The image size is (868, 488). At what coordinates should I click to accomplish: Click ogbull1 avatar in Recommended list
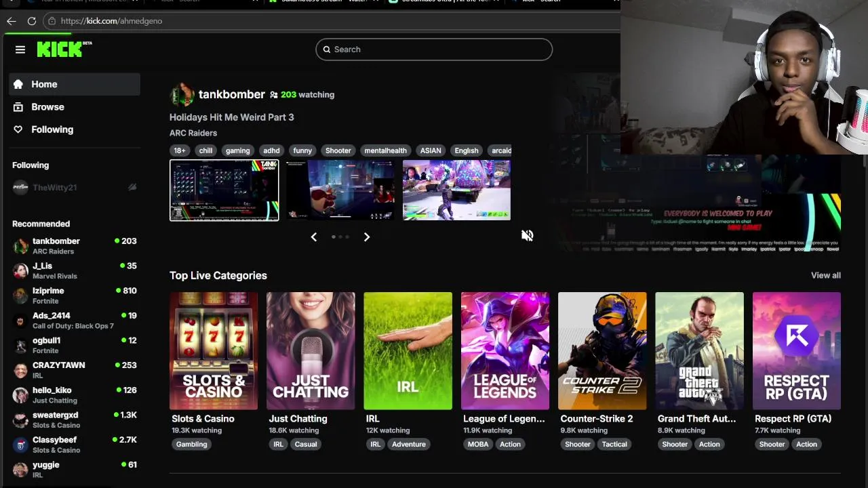click(x=20, y=345)
